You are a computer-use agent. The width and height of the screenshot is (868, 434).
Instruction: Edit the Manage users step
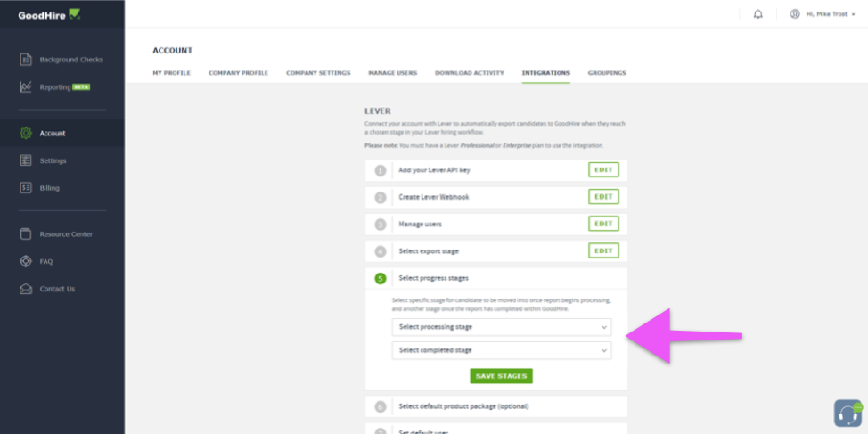(x=603, y=225)
